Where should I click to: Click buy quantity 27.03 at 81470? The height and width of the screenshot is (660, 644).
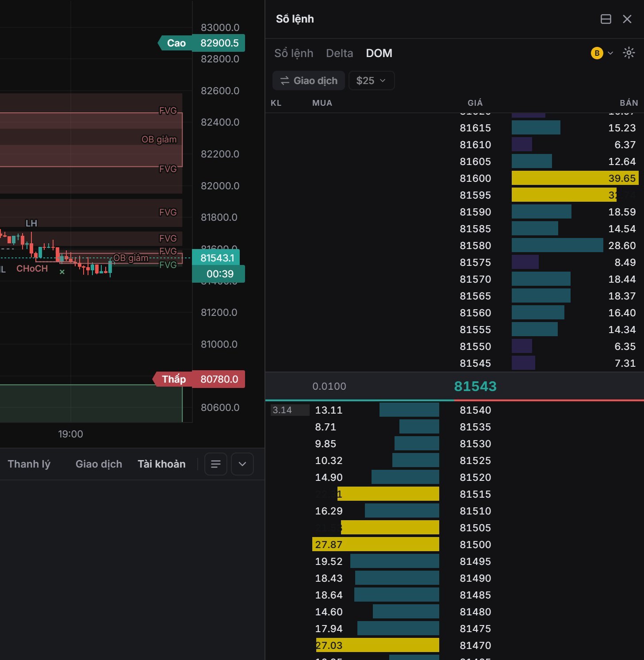(x=329, y=645)
